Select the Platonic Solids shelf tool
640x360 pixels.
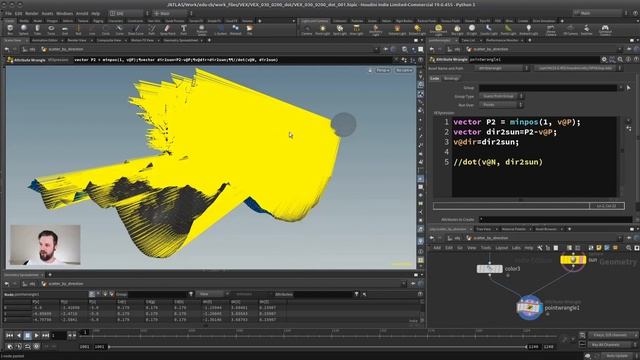[x=202, y=30]
